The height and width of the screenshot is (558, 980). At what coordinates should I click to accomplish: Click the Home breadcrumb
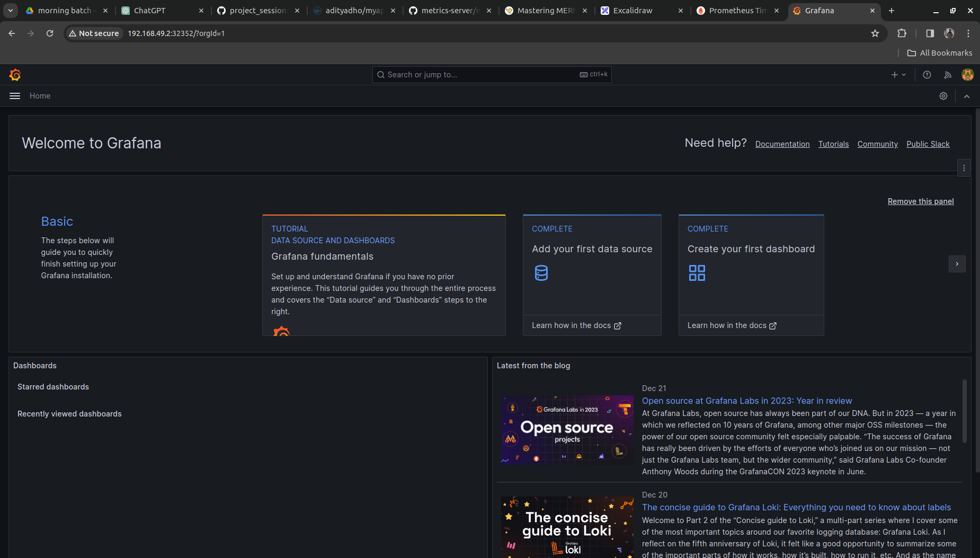[x=40, y=96]
